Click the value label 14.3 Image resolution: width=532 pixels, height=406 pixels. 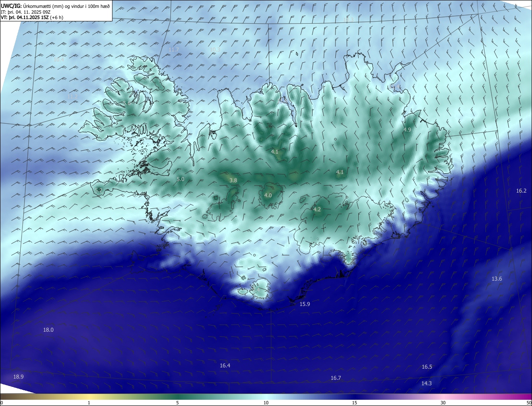426,384
